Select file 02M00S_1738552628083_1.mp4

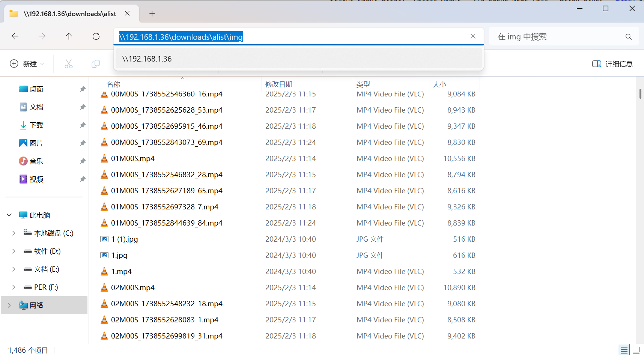[165, 320]
